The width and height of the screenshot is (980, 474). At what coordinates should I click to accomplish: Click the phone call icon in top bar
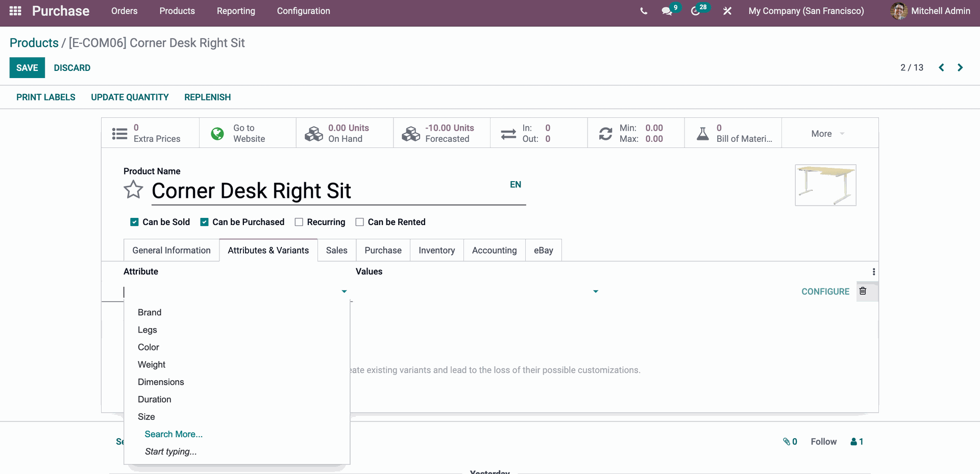tap(644, 11)
